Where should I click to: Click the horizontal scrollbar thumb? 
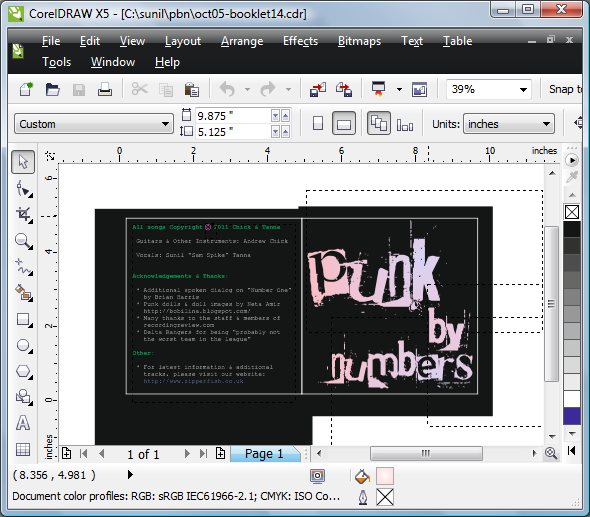tap(426, 453)
